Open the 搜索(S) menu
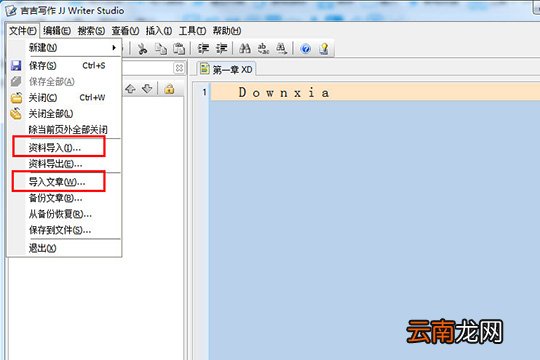Image resolution: width=540 pixels, height=360 pixels. (91, 31)
